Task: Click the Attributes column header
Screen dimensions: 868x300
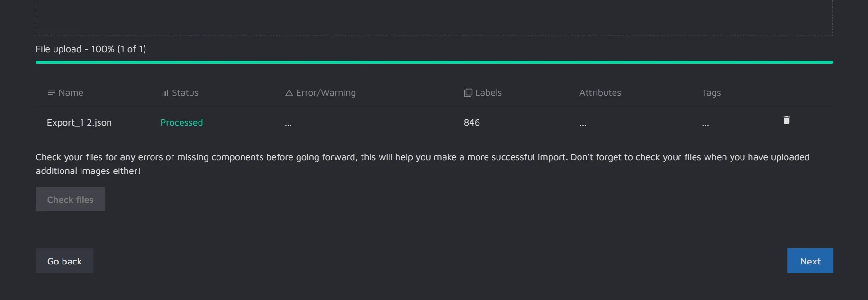Action: click(x=600, y=93)
